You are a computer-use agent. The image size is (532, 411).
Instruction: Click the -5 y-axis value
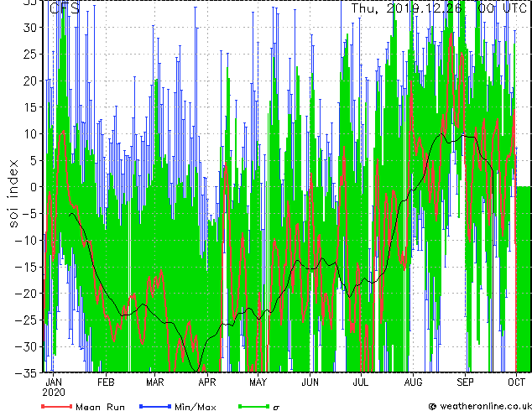tap(30, 214)
